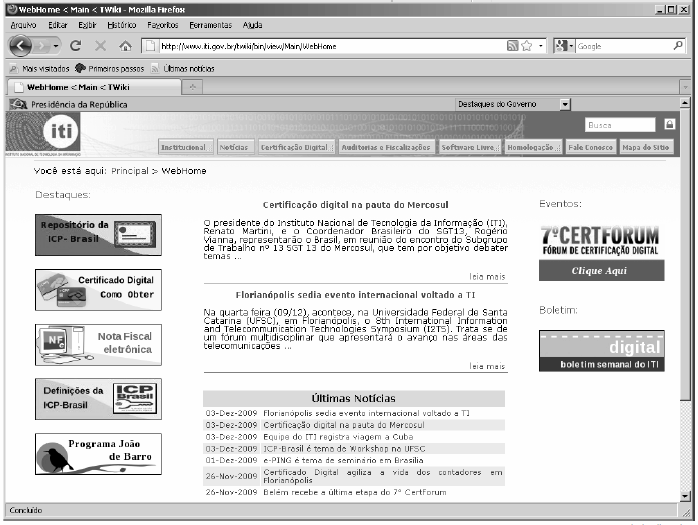Click the 7º CertForum Clique Aqui banner
Viewport: 698px width, 525px height.
click(599, 271)
